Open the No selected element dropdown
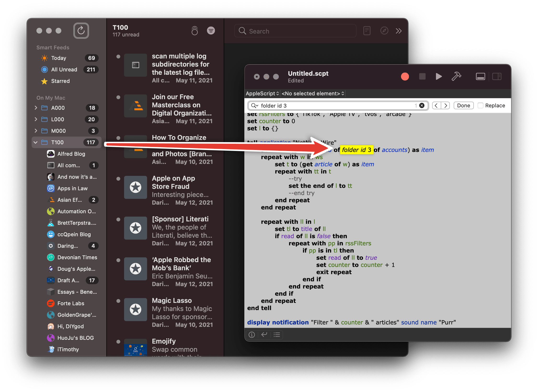 pos(313,93)
